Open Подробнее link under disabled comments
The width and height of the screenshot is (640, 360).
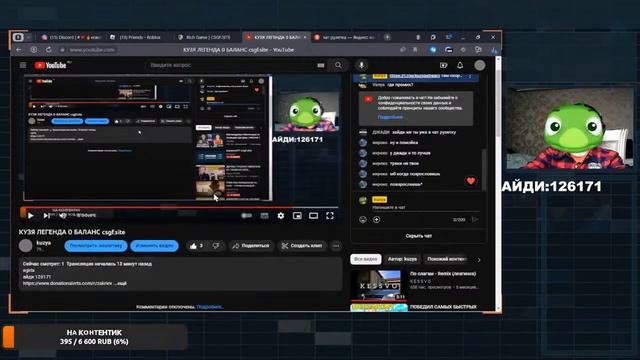pos(210,307)
